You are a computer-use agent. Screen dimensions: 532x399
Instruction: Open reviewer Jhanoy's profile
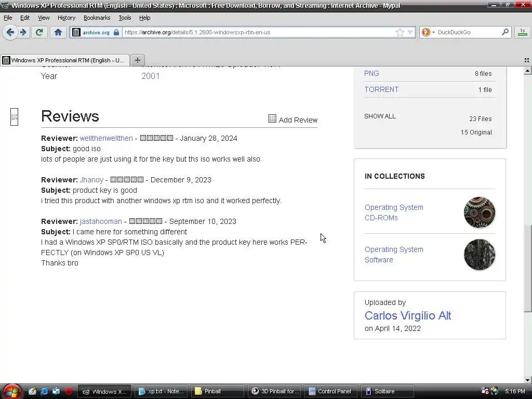[91, 180]
